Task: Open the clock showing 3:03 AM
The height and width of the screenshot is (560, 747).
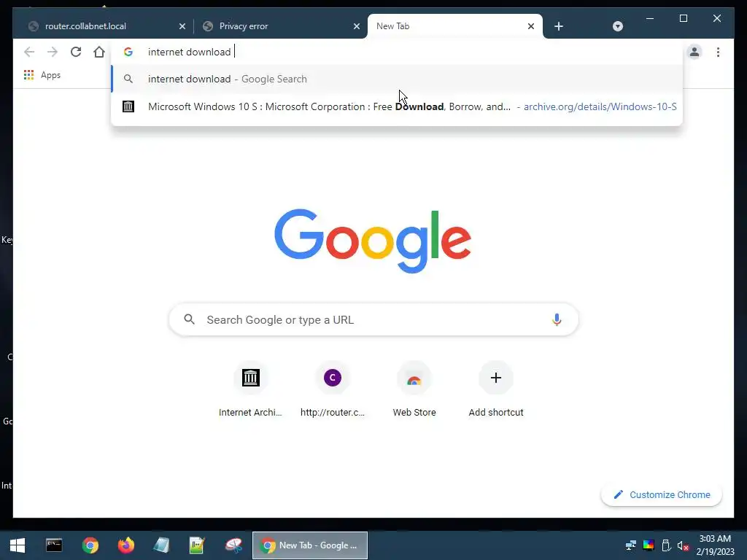Action: pyautogui.click(x=715, y=545)
